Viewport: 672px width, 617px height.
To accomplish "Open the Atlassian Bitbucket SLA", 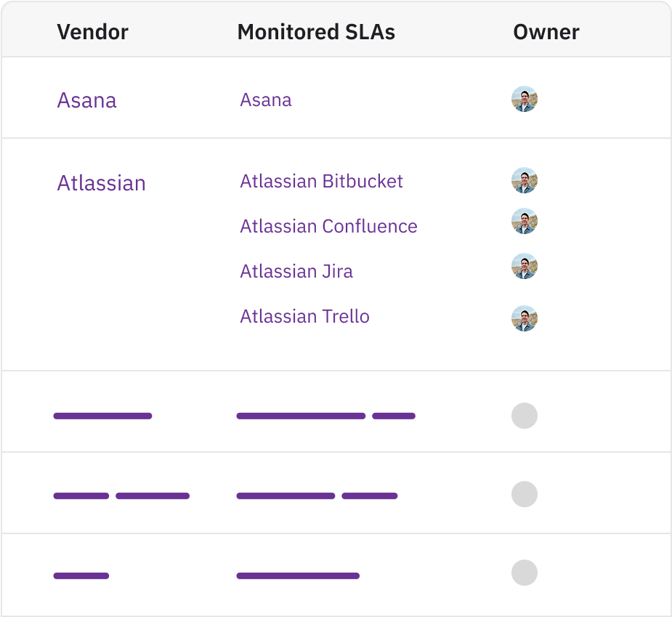I will coord(321,181).
